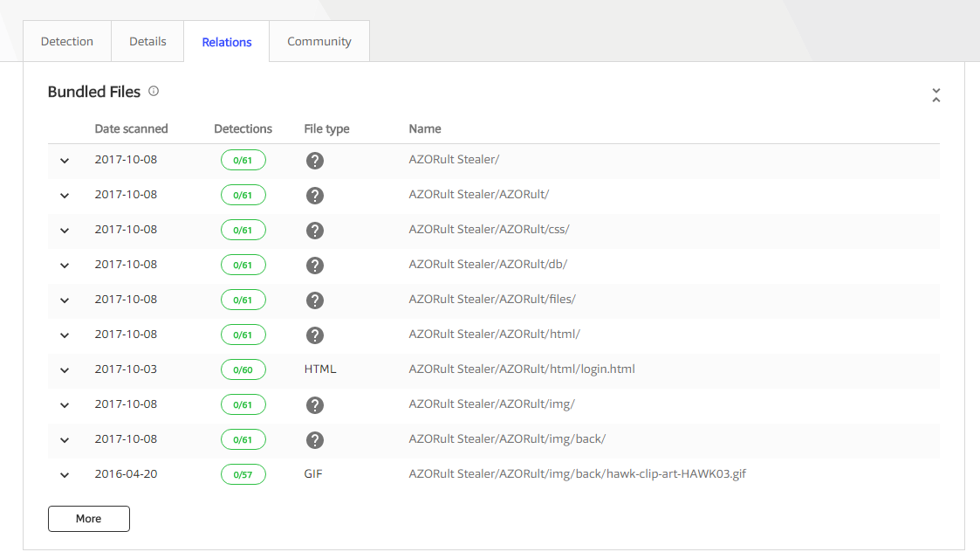The height and width of the screenshot is (559, 980).
Task: Expand the hawk-clip-art-HAWK03.gif row
Action: [x=65, y=475]
